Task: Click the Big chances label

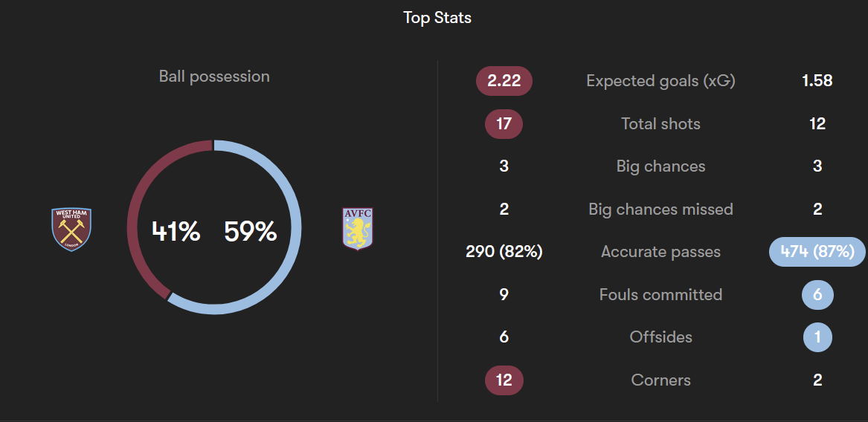Action: pyautogui.click(x=661, y=166)
